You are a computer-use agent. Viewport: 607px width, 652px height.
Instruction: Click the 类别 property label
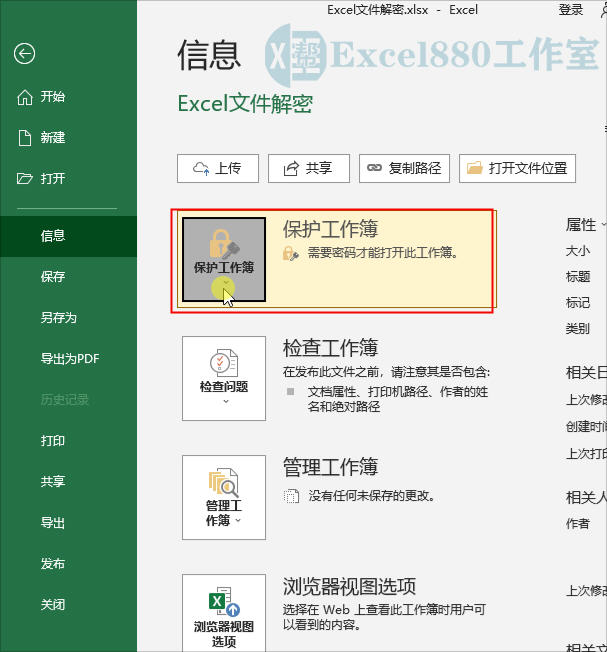(578, 329)
